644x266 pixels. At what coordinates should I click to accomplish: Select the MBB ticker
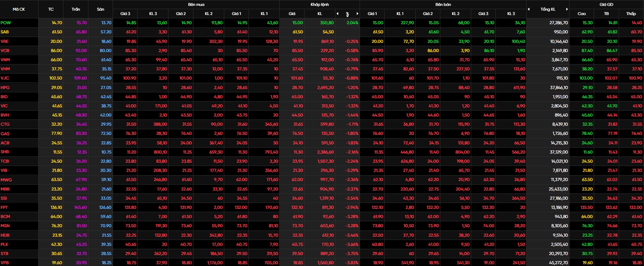(5, 189)
